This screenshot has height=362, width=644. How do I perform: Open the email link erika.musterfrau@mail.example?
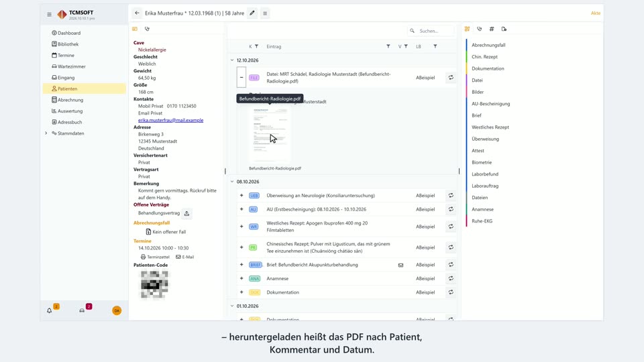[x=170, y=120]
